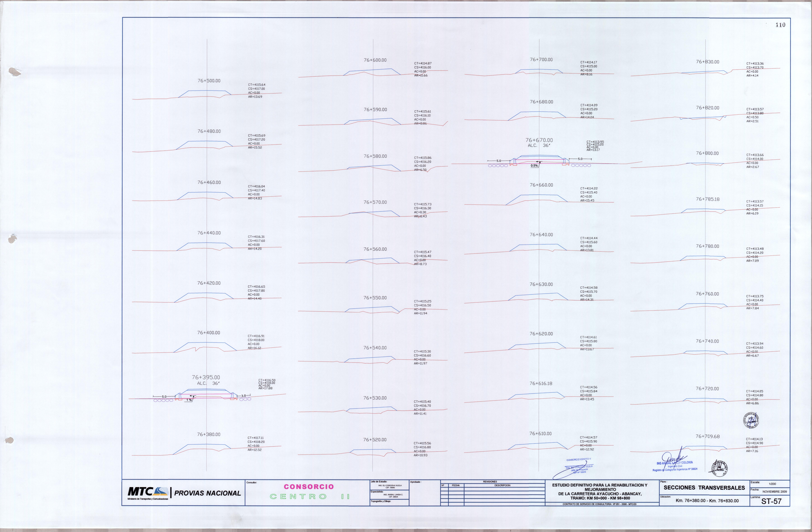Click the 'PROVIAS NACIONAL' text
812x532 pixels.
pyautogui.click(x=207, y=493)
